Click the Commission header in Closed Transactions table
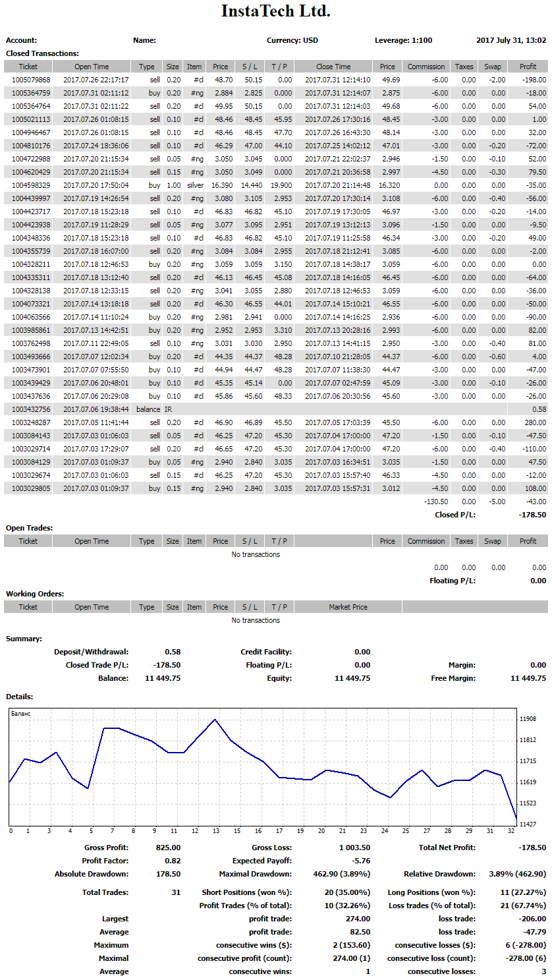This screenshot has height=980, width=552. pyautogui.click(x=426, y=67)
